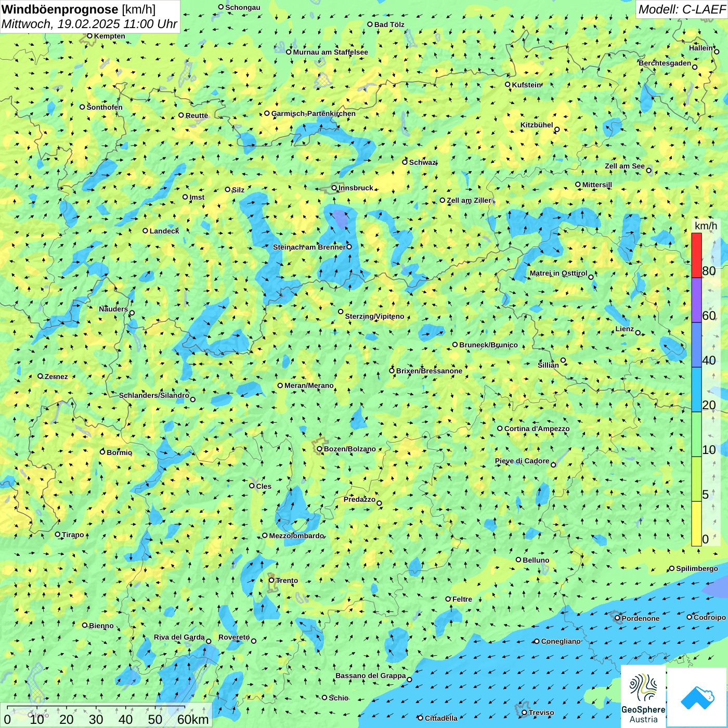Screen dimensions: 728x728
Task: Click the Riva del Garda city marker
Action: 209,641
